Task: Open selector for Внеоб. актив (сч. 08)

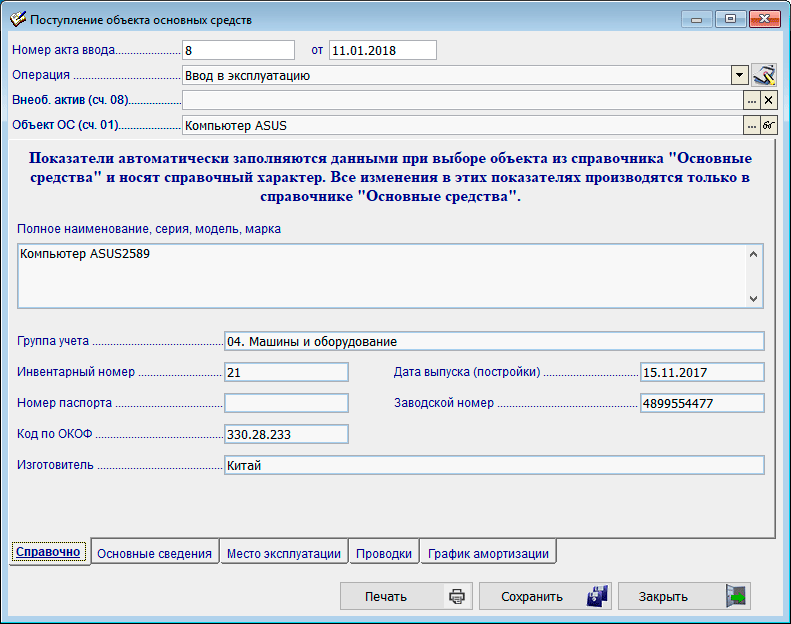Action: [752, 100]
